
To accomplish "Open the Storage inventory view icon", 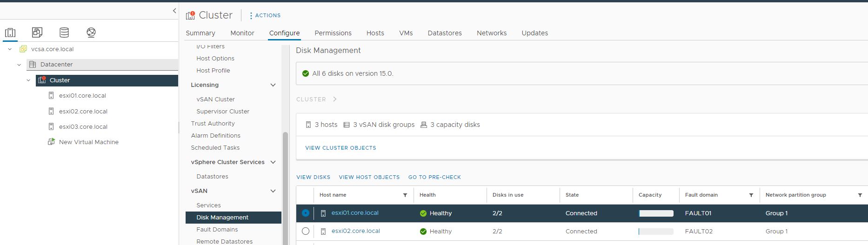I will coord(64,33).
